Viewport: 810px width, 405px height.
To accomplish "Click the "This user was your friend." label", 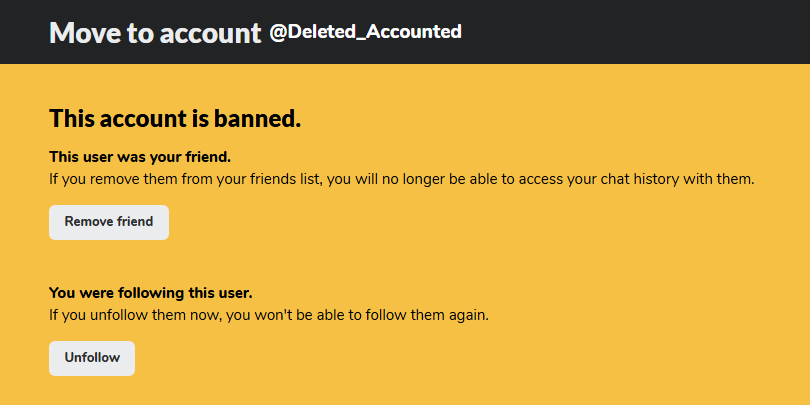I will (x=140, y=157).
